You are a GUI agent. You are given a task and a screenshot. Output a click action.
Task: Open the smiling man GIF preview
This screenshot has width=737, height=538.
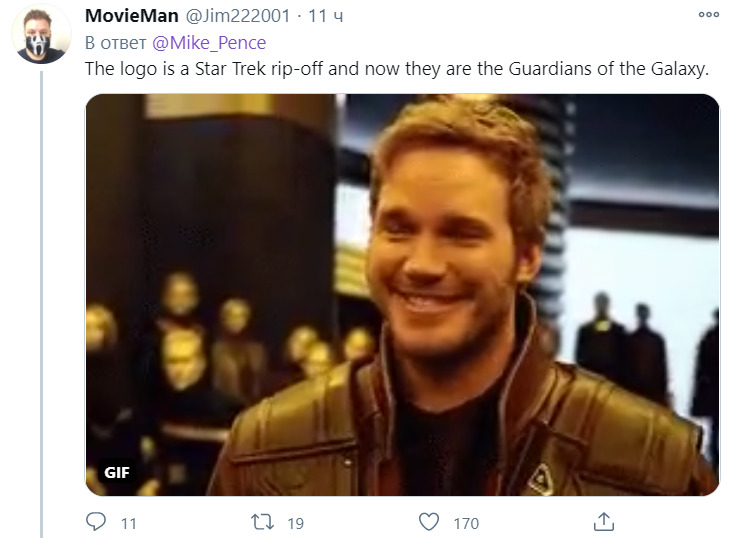(x=402, y=295)
